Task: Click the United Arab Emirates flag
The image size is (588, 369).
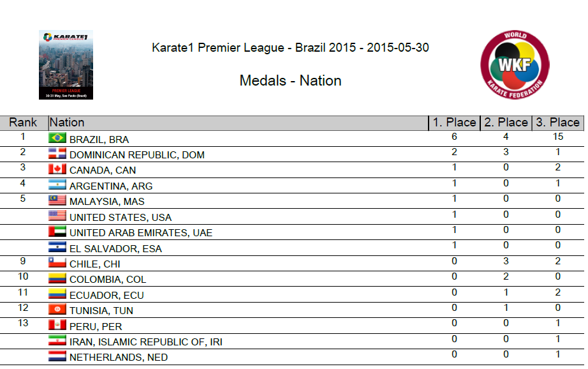Action: pos(57,232)
